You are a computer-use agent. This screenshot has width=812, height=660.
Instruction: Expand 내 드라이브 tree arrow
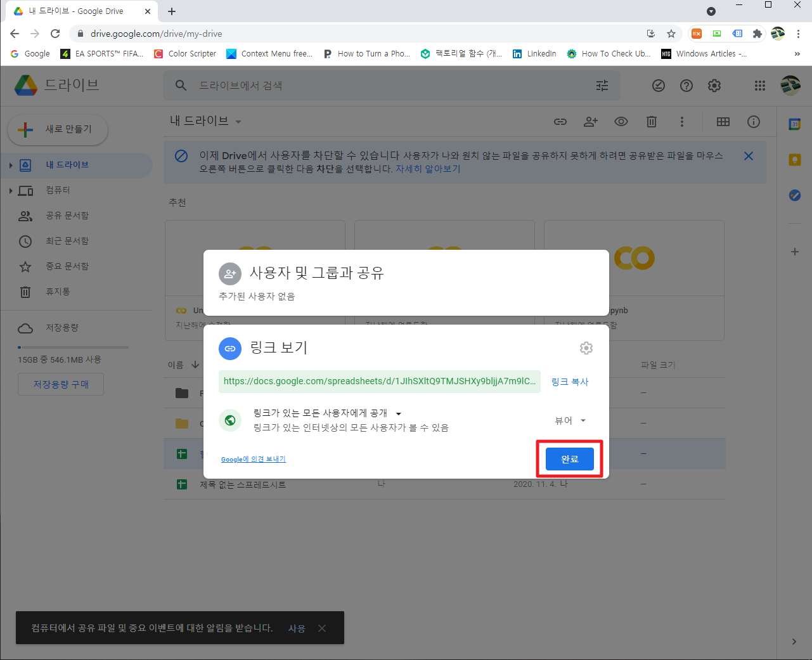[x=10, y=165]
